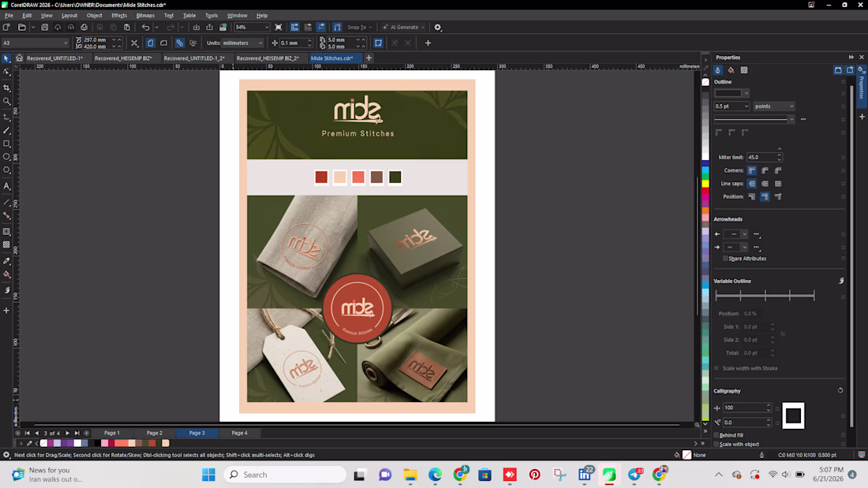This screenshot has width=868, height=488.
Task: Click the Variable Outline width slider
Action: [x=765, y=296]
